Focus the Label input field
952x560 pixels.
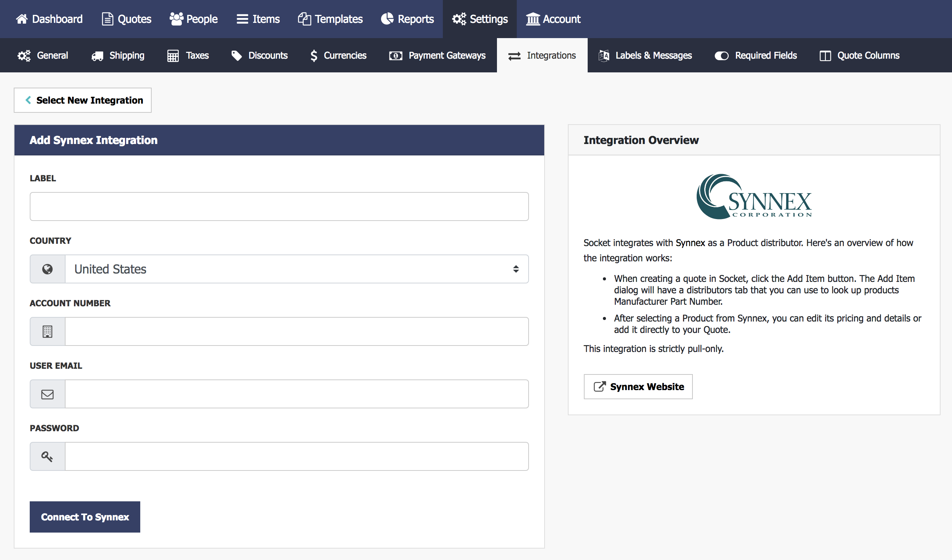click(x=279, y=206)
